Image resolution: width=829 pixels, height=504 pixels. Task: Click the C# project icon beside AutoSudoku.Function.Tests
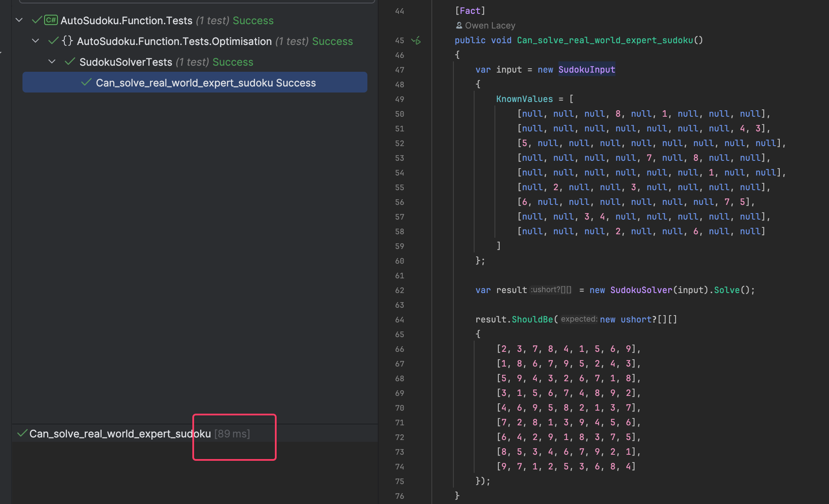[x=51, y=20]
